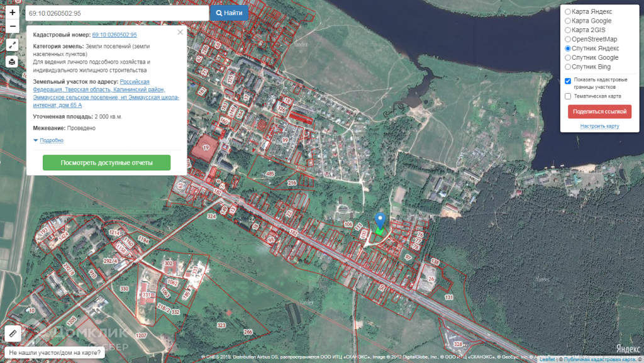Select Карта Яндекс map layer
The height and width of the screenshot is (363, 644).
coord(568,12)
